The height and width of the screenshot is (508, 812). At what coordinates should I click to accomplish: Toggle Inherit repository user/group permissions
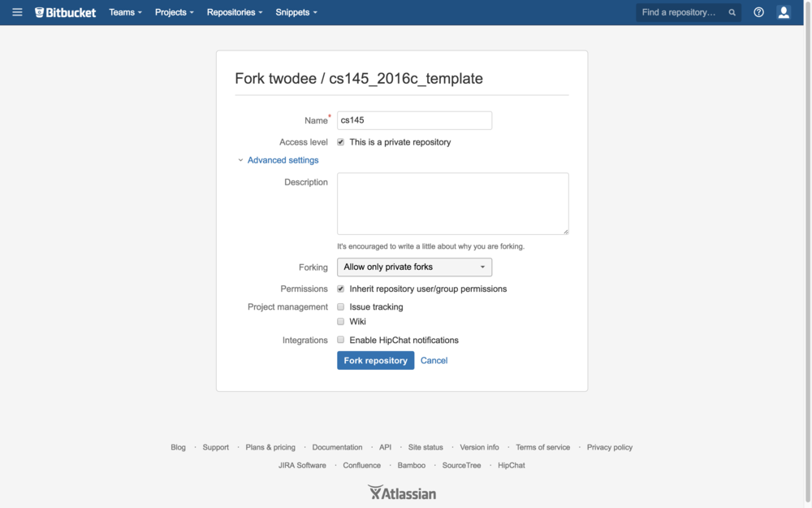tap(341, 289)
